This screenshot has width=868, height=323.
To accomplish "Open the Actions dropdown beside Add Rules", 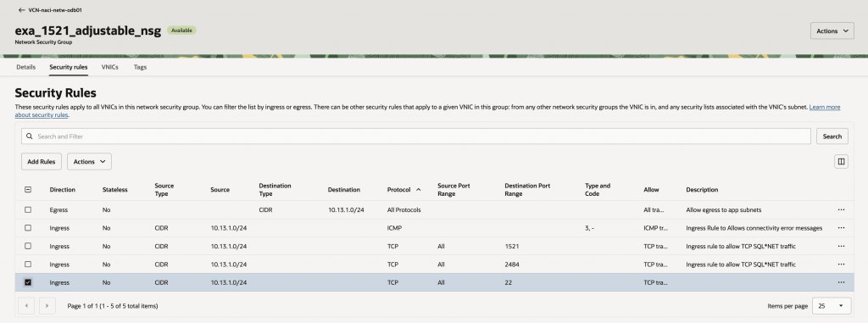I will click(x=89, y=162).
